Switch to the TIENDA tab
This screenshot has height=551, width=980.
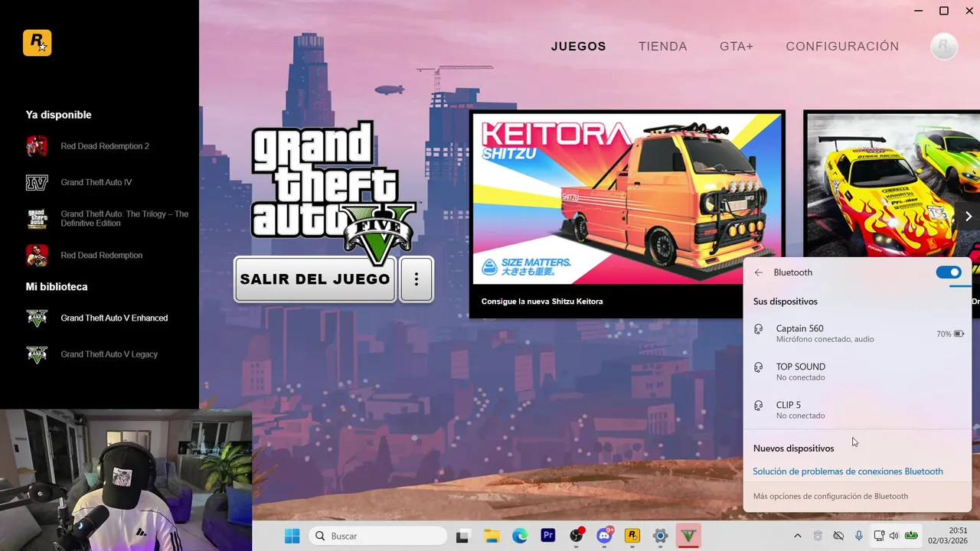[663, 47]
